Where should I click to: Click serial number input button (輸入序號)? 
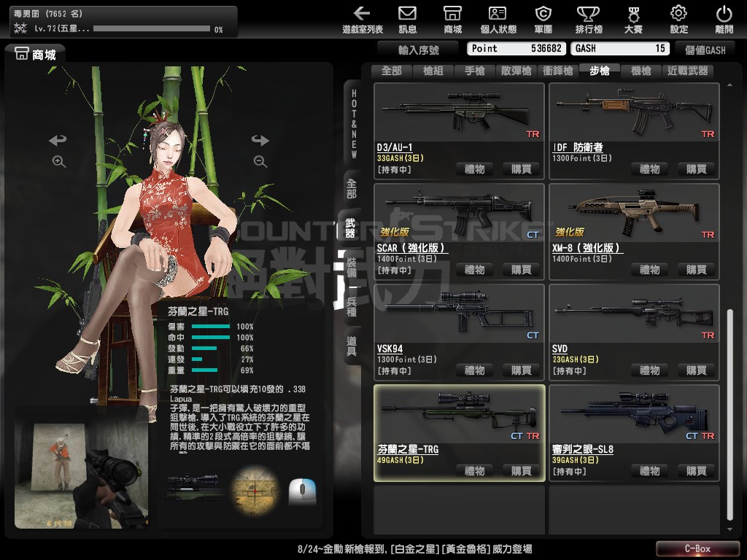pos(418,50)
